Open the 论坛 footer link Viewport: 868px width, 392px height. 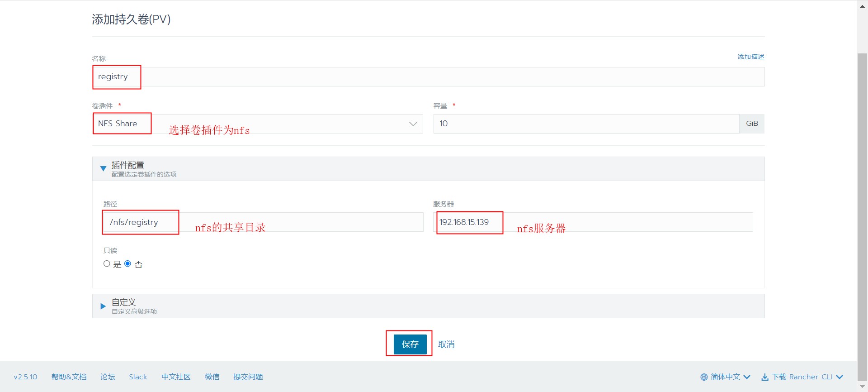pos(108,377)
